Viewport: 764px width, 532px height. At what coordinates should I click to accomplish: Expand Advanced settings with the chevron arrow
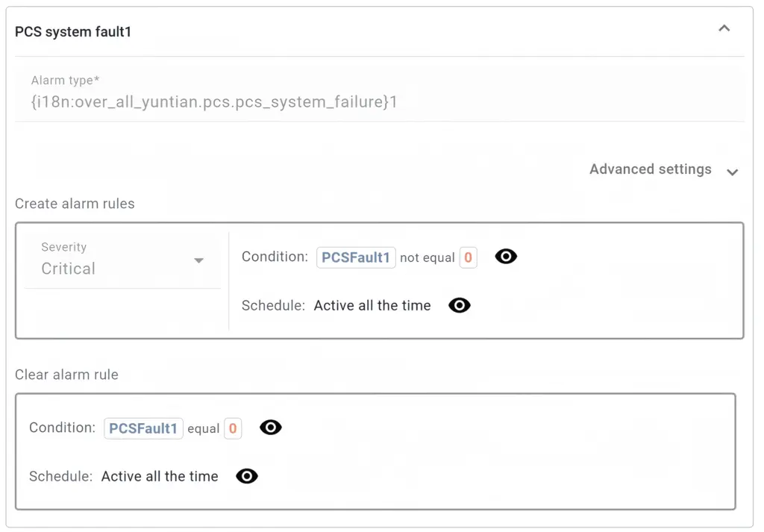coord(733,172)
